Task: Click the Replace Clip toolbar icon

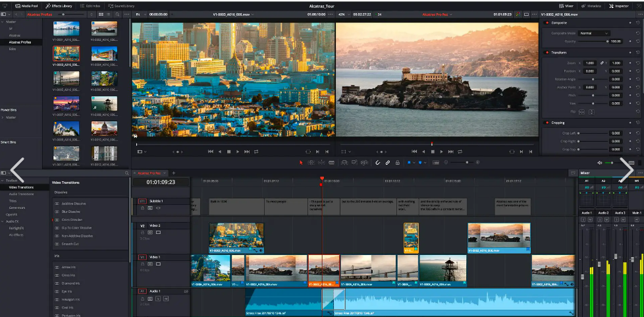Action: (364, 162)
